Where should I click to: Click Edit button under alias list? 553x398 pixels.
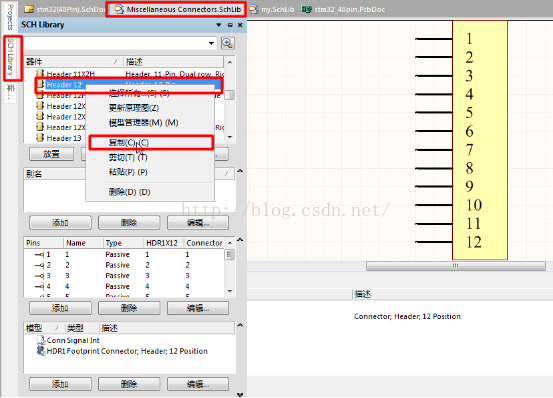pos(198,223)
